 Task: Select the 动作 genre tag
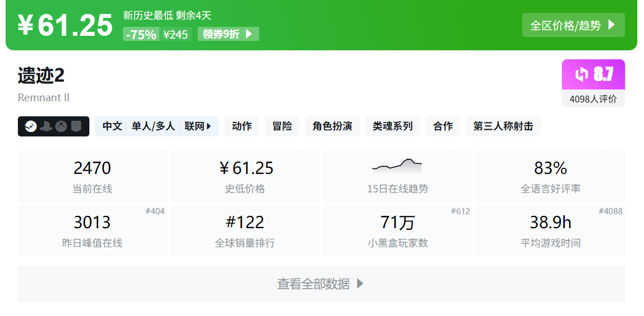tap(242, 126)
